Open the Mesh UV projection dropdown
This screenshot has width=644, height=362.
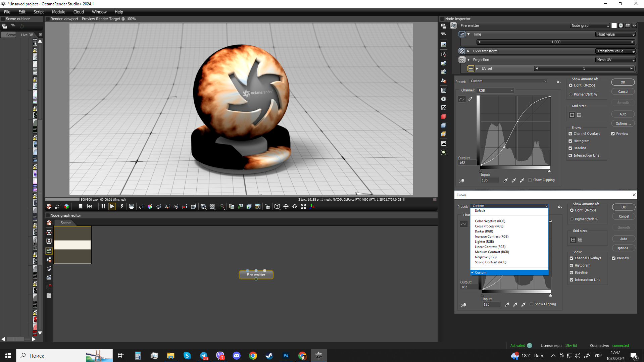pos(615,60)
